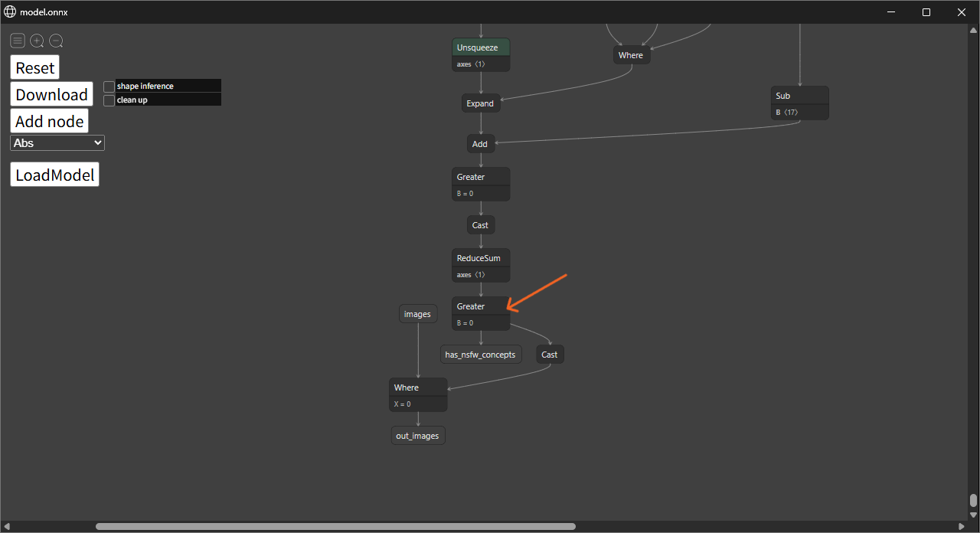980x533 pixels.
Task: Enable the shape inference checkbox
Action: pos(109,87)
